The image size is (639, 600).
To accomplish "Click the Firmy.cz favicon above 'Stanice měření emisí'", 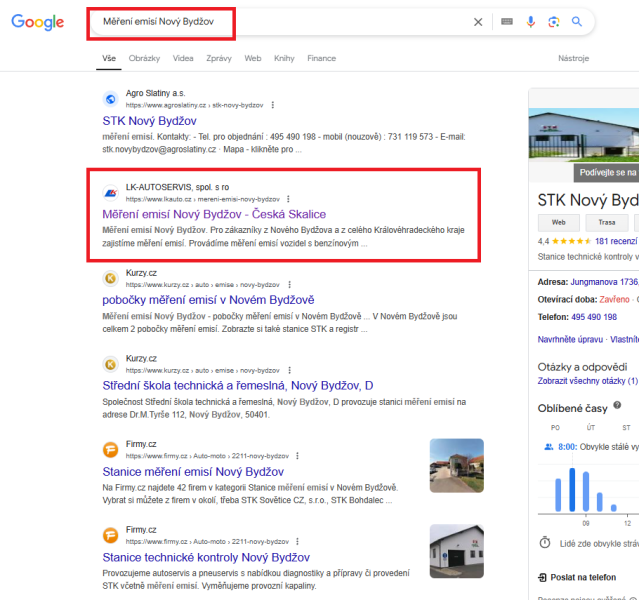I will (x=110, y=450).
